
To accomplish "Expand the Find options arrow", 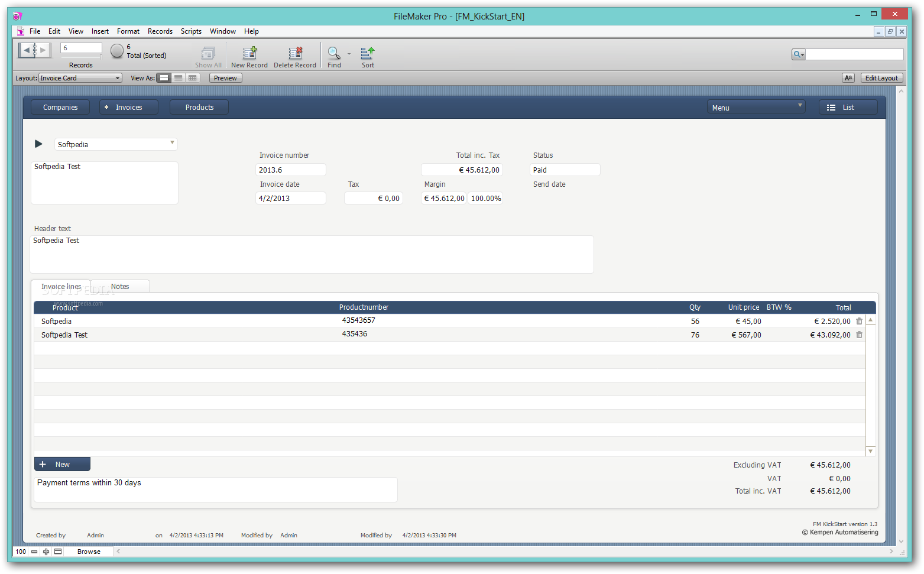I will point(349,54).
